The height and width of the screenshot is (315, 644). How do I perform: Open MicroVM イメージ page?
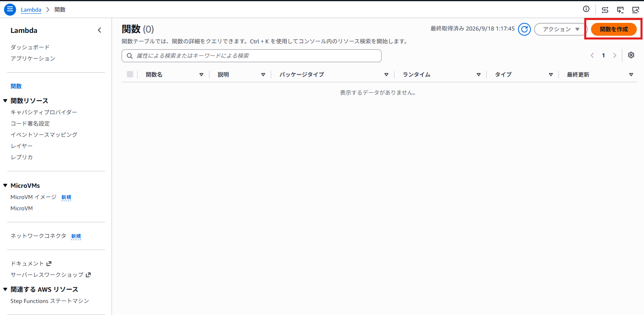[34, 197]
